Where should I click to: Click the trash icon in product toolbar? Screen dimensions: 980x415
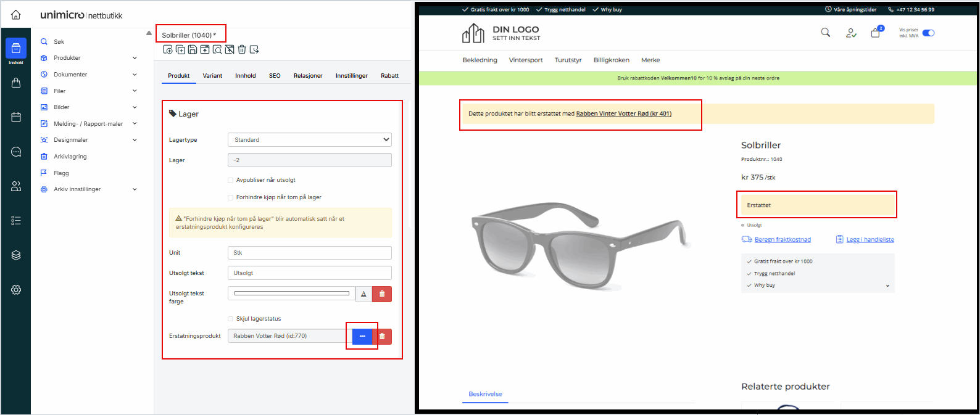242,49
